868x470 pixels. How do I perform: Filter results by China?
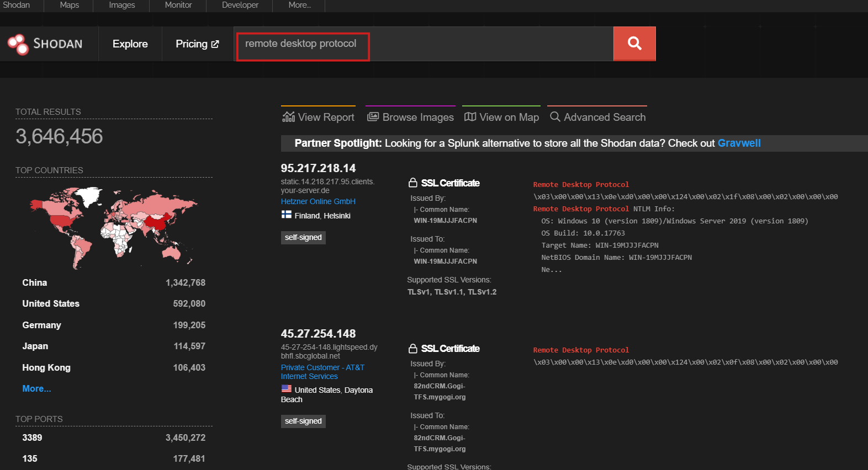pos(35,282)
